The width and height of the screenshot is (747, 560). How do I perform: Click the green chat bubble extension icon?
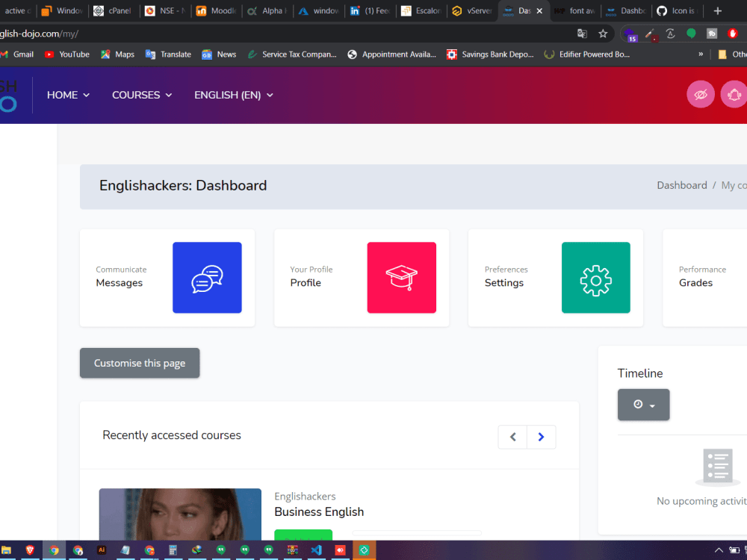[x=691, y=34]
